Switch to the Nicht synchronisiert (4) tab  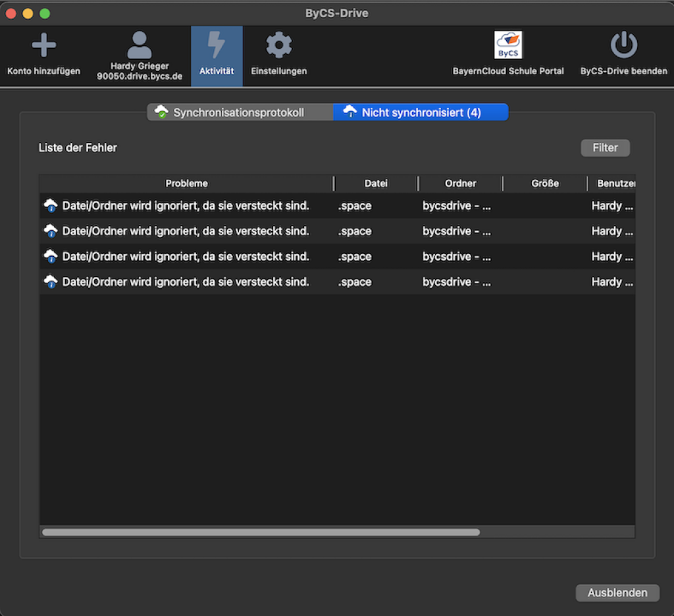pos(421,112)
